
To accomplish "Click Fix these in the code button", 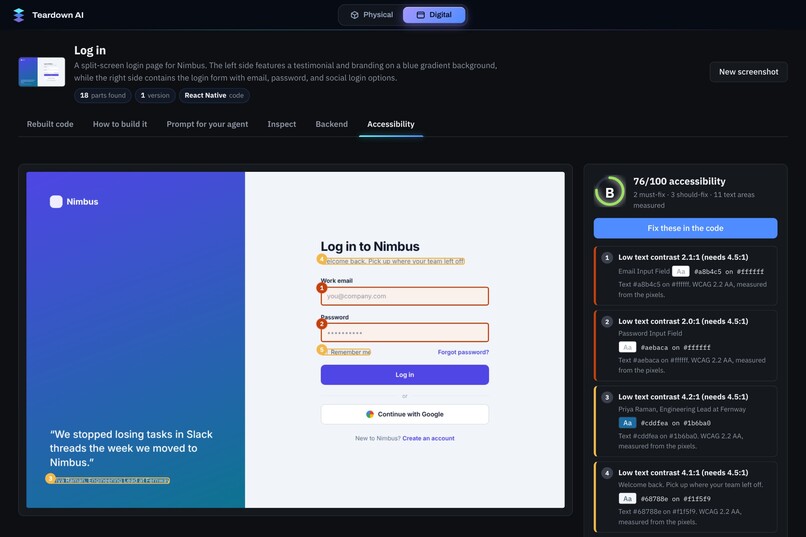I will pos(685,228).
